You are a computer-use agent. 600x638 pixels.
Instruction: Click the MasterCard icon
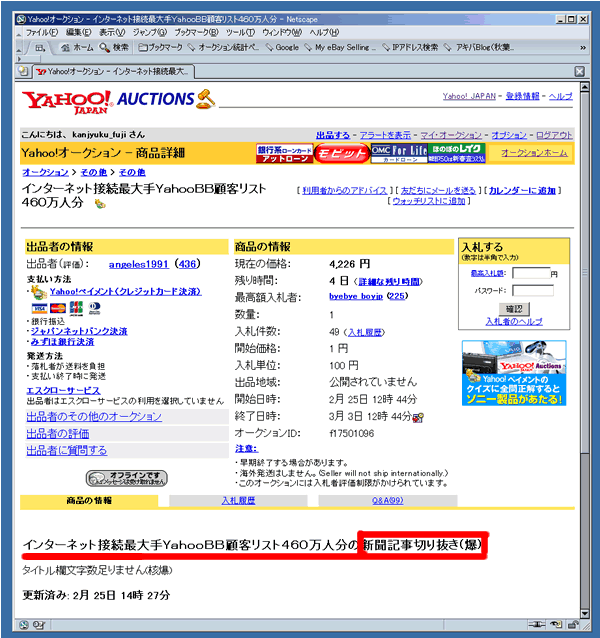[58, 309]
